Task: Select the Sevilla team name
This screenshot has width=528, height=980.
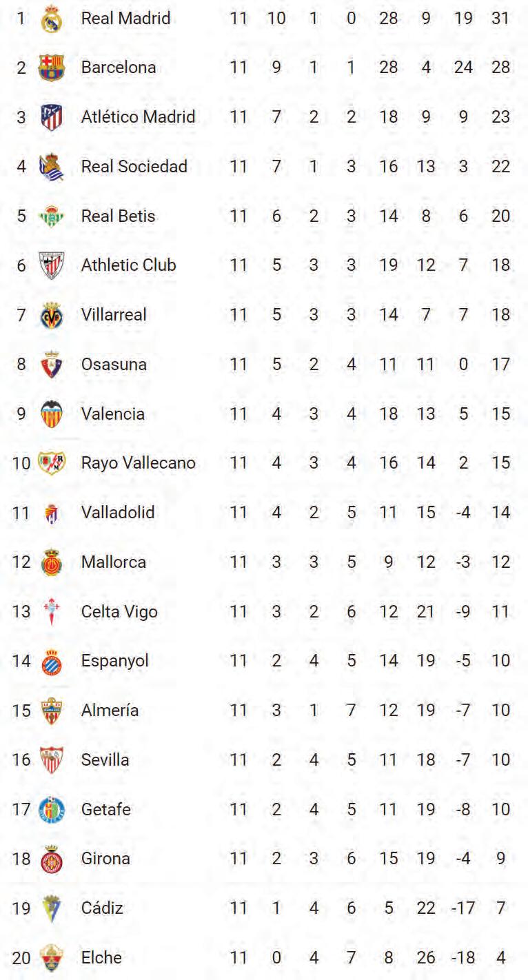Action: tap(105, 760)
